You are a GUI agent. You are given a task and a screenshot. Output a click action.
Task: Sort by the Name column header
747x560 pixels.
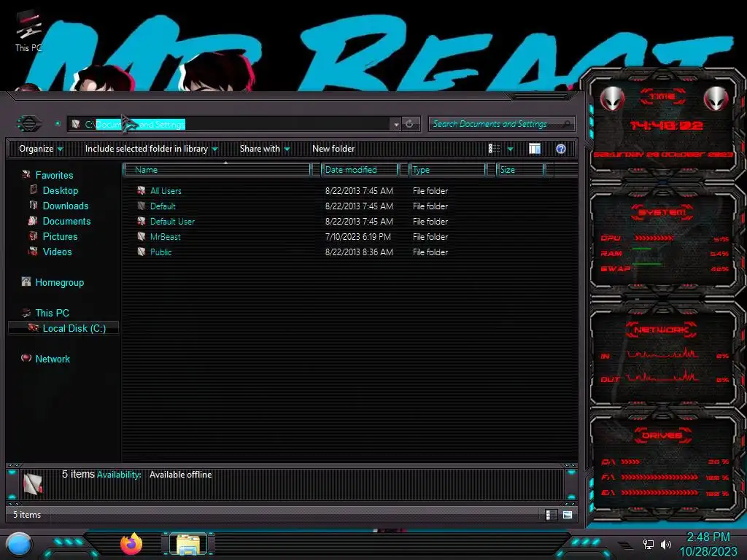point(217,169)
